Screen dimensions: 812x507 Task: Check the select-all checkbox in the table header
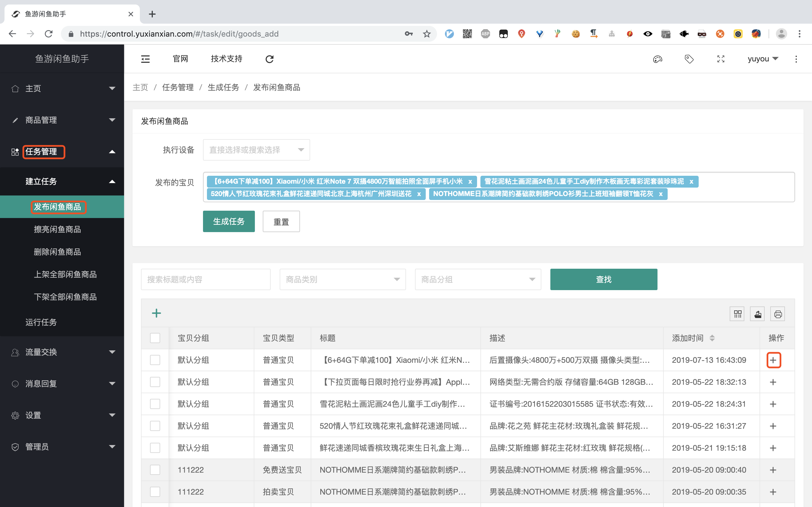pyautogui.click(x=155, y=338)
